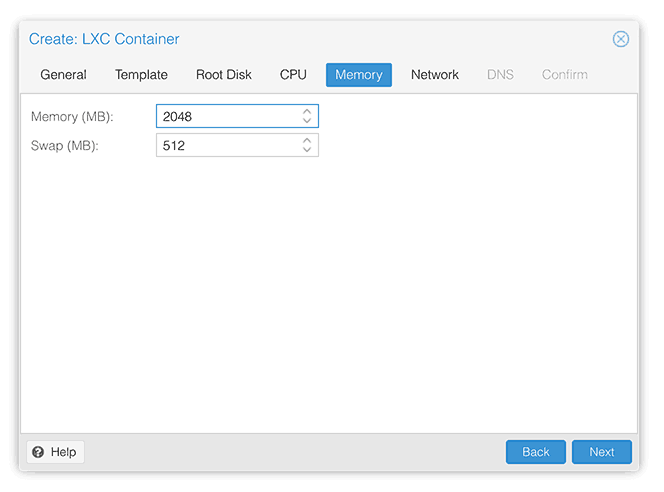
Task: Open Help documentation button
Action: [x=55, y=452]
